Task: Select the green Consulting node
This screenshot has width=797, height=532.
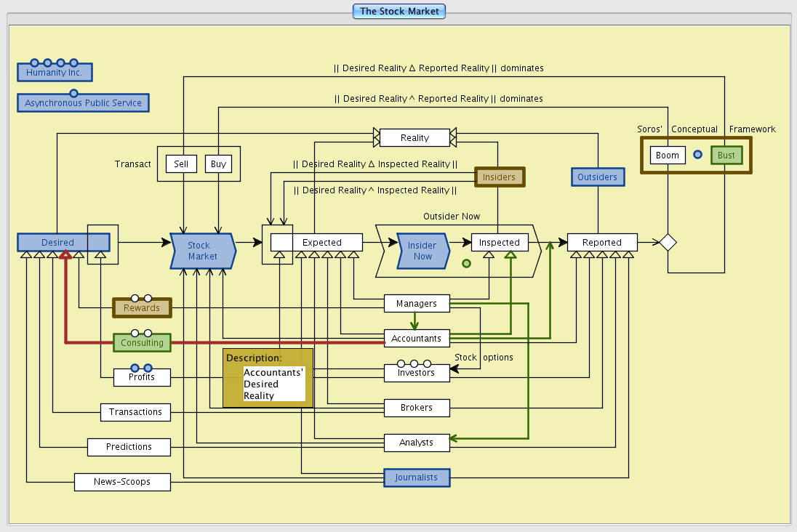Action: coord(142,342)
